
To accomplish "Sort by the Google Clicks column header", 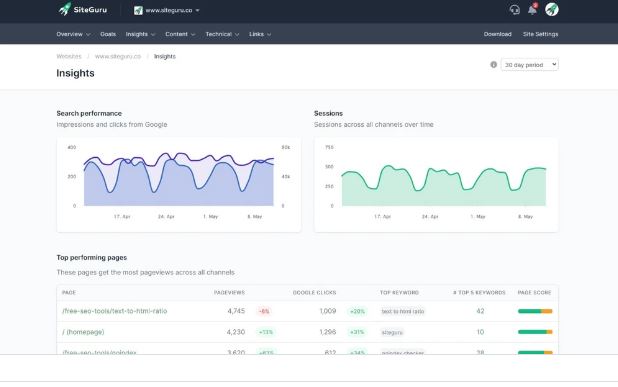I will pos(314,292).
